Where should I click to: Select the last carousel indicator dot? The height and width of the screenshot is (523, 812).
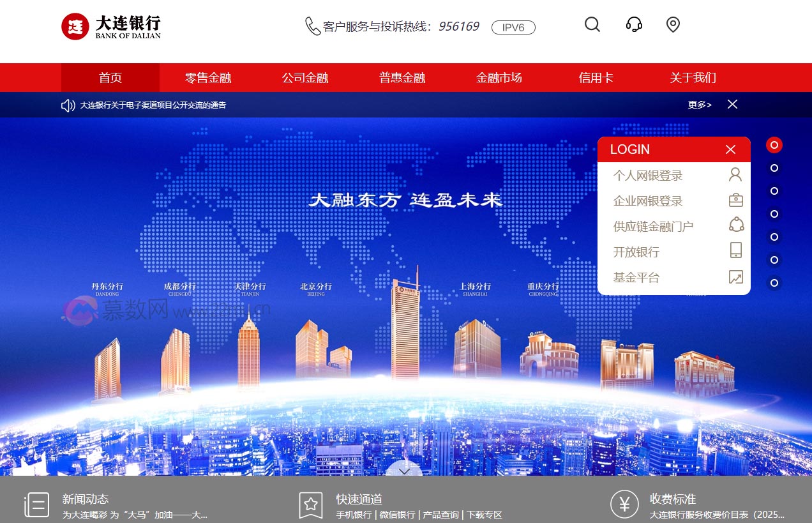(774, 282)
